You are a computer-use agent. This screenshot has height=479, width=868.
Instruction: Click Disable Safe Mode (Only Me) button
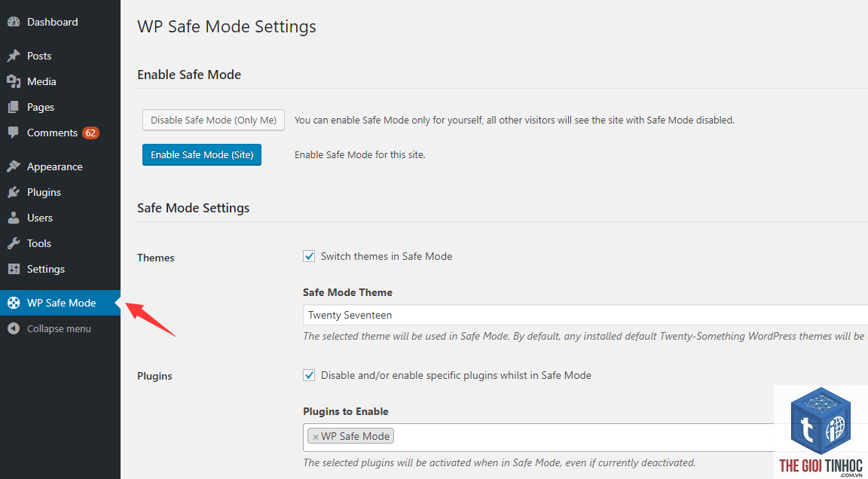[x=214, y=120]
